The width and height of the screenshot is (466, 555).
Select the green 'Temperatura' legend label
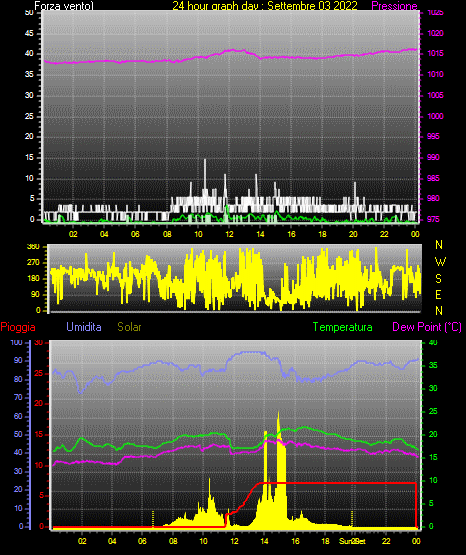point(342,327)
